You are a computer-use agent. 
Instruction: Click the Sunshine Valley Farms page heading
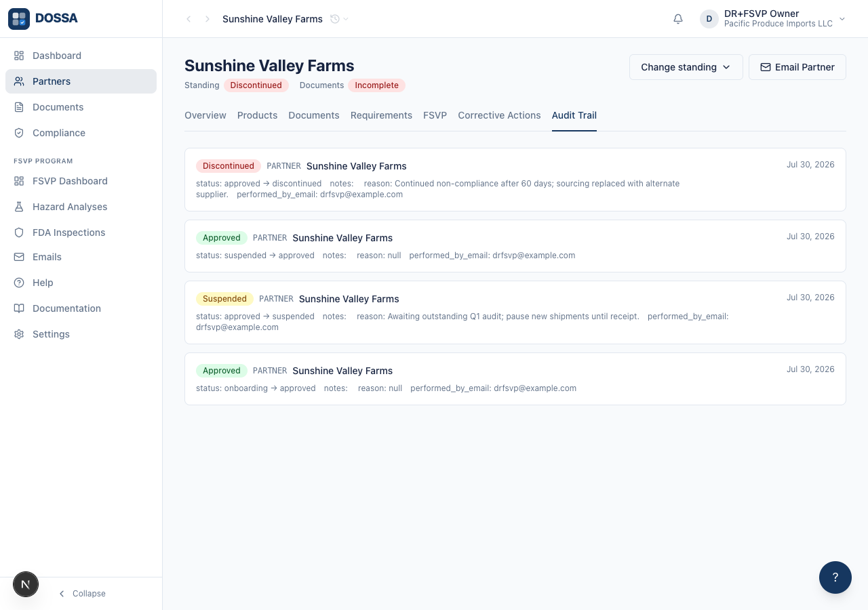(269, 66)
